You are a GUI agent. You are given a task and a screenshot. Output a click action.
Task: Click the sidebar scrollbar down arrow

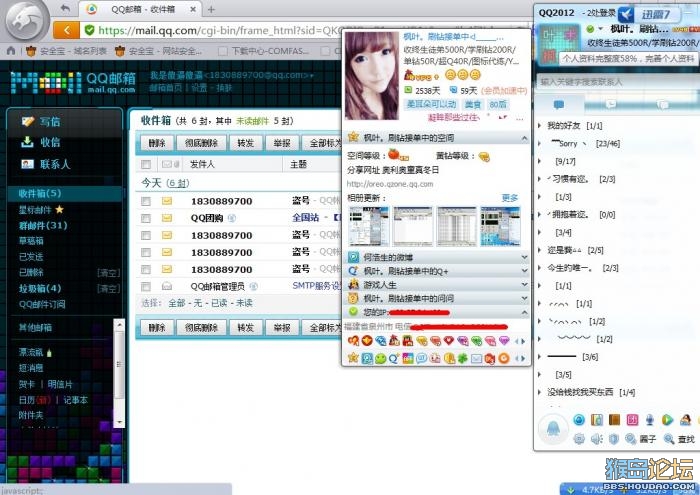(119, 422)
